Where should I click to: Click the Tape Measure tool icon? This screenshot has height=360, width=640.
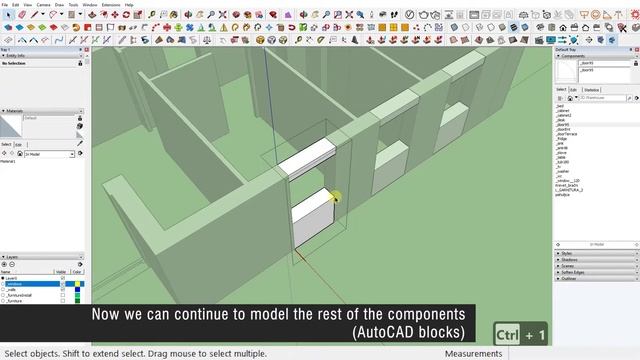tap(152, 15)
